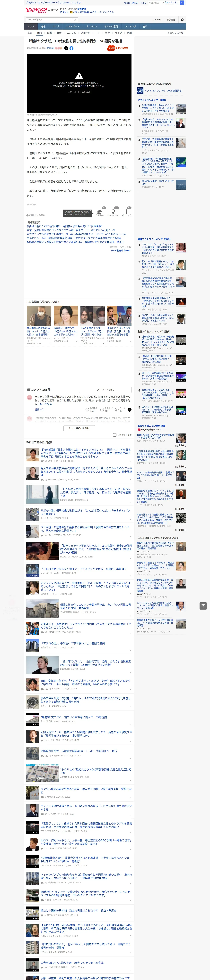This screenshot has width=210, height=980.
Task: Open access ranking item 1 about 道路陥没
Action: [158, 108]
